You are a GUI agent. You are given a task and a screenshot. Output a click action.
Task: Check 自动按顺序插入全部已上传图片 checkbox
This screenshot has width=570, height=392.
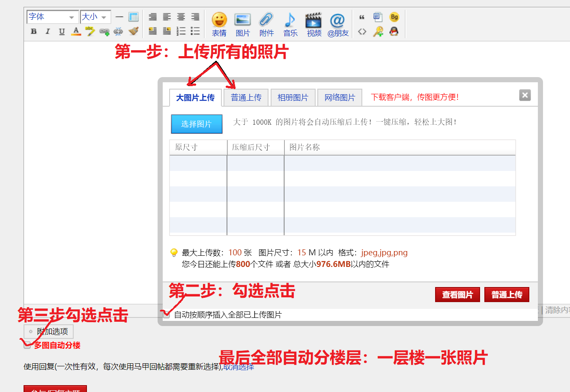[x=167, y=315]
